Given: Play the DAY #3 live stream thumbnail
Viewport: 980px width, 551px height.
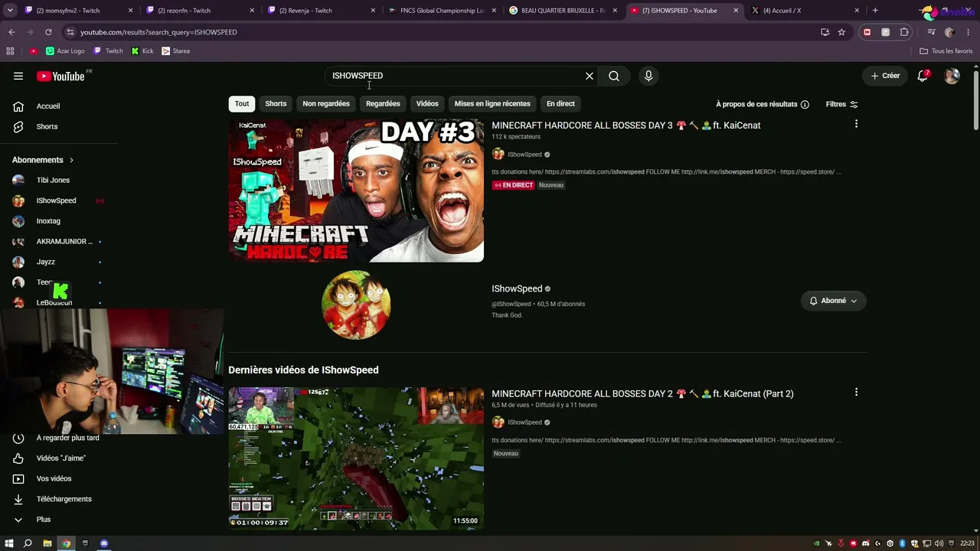Looking at the screenshot, I should 356,191.
